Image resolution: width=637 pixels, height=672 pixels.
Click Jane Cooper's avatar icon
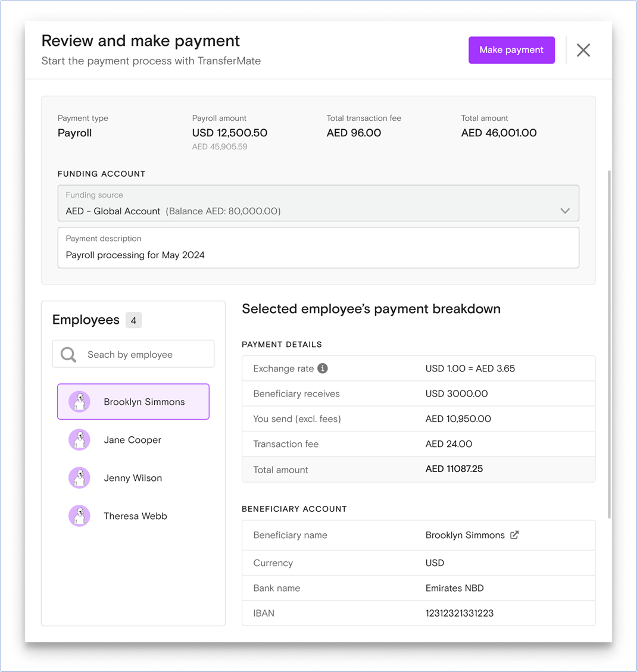79,440
